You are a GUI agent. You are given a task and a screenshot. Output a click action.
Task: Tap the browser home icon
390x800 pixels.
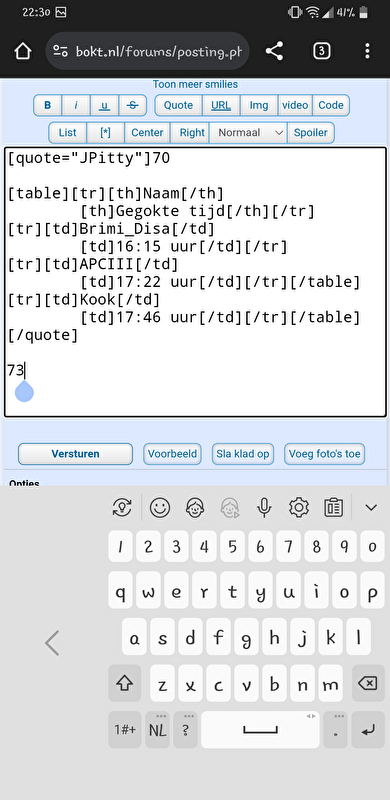tap(22, 51)
